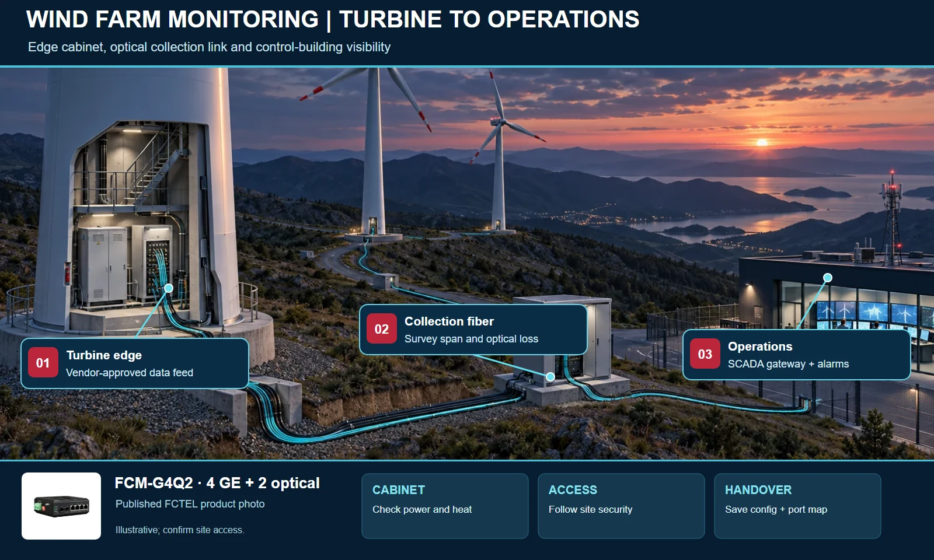
Task: Click 'Save config + port map' text
Action: (776, 509)
